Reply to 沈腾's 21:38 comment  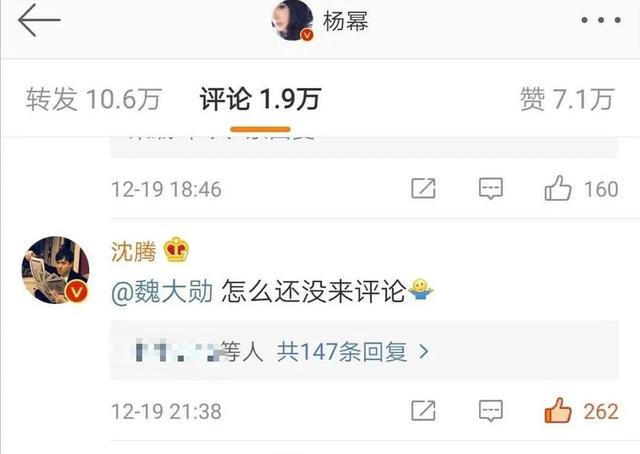tap(491, 411)
